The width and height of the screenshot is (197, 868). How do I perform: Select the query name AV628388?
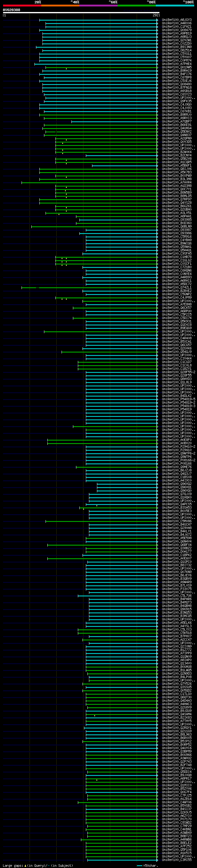[x=11, y=10]
